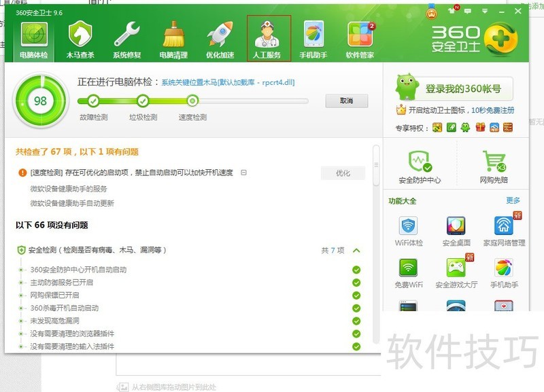Click the 98 health score circle

tap(40, 101)
